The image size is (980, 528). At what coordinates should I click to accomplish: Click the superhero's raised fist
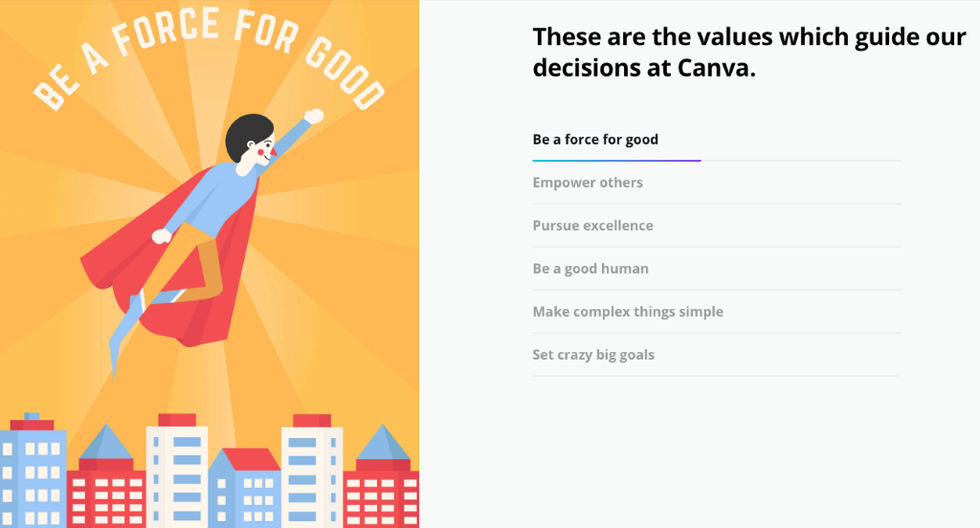(x=314, y=117)
